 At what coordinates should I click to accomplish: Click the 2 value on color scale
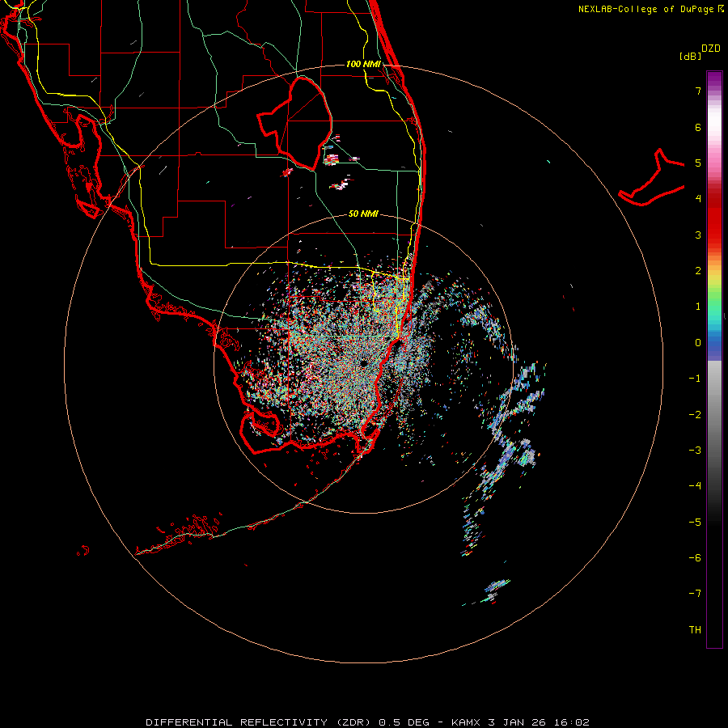tap(698, 271)
